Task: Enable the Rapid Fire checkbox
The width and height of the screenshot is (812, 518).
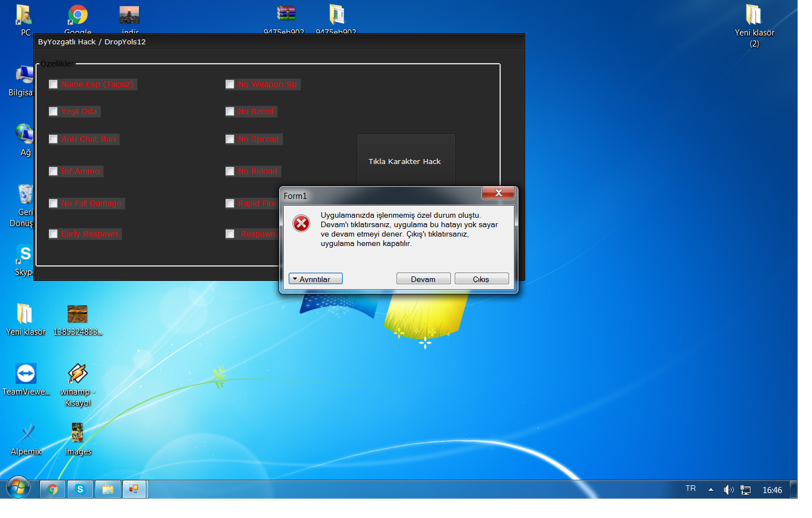Action: click(x=230, y=203)
